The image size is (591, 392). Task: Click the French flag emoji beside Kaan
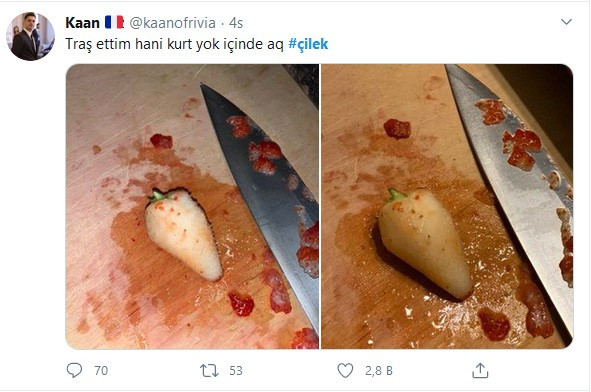click(114, 22)
